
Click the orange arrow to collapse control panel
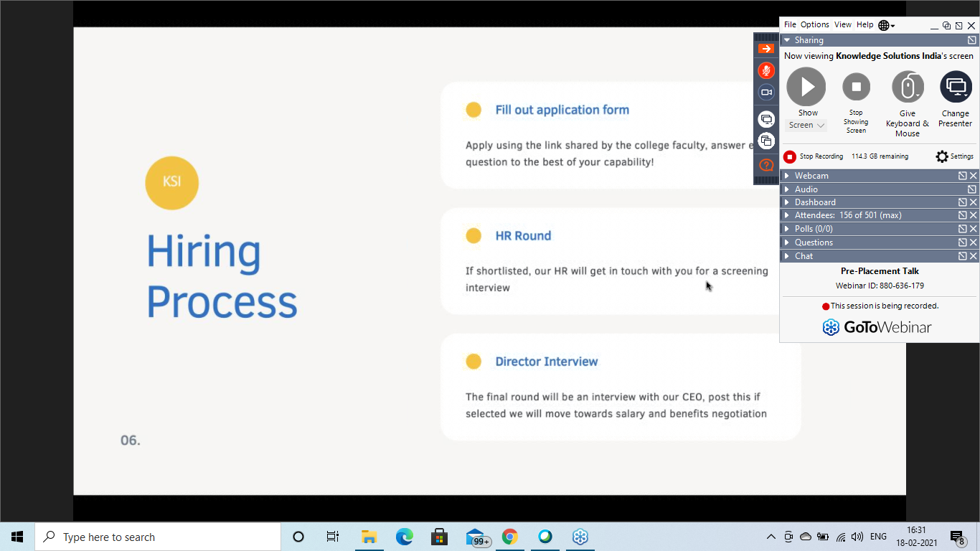click(766, 49)
